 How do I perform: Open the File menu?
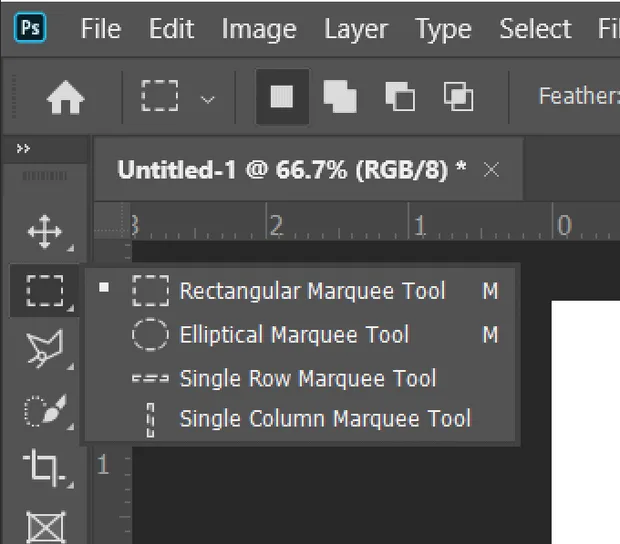click(101, 29)
